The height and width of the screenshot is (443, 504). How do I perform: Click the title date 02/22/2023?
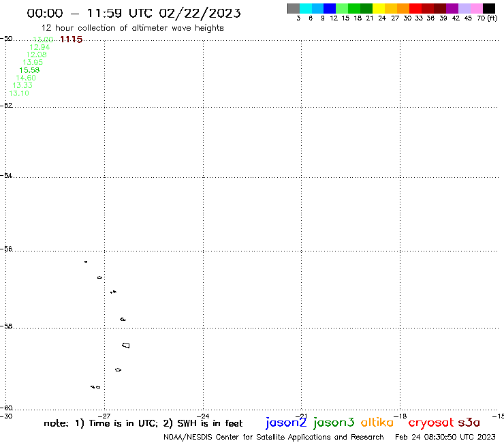point(200,13)
